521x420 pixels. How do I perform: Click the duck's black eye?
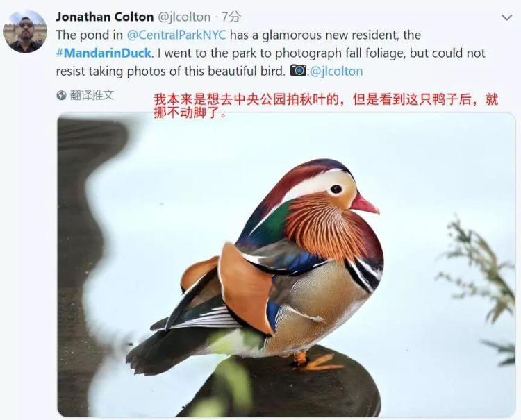pos(336,189)
